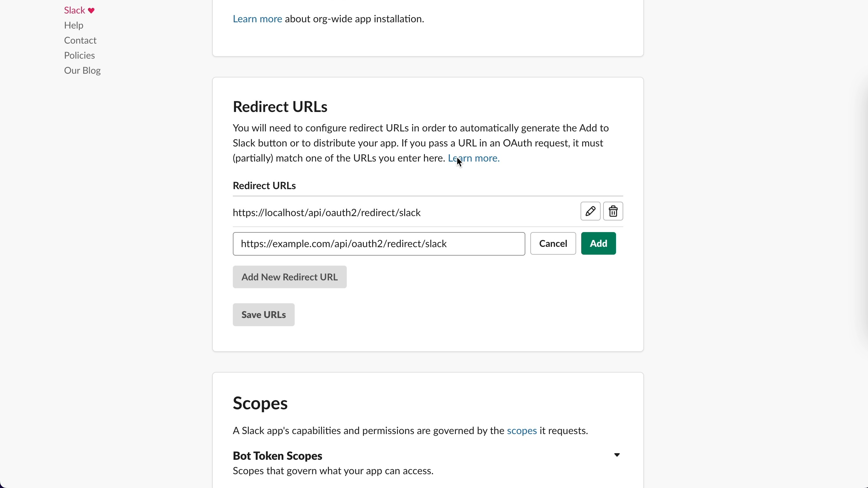
Task: Cancel the new redirect URL entry
Action: (x=553, y=243)
